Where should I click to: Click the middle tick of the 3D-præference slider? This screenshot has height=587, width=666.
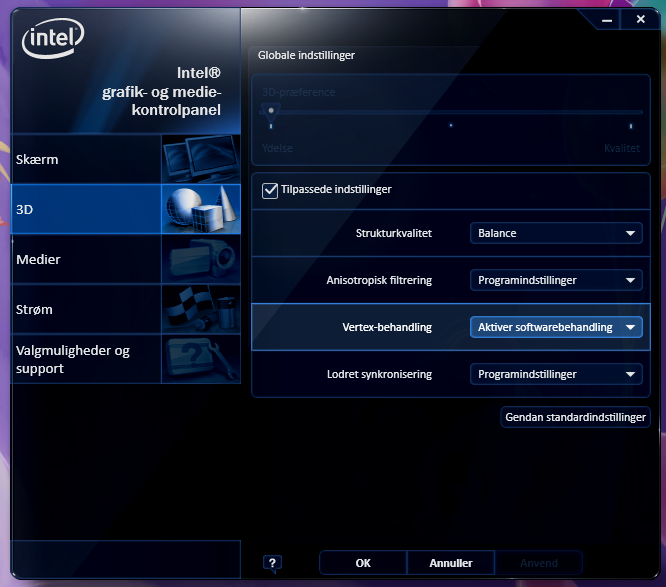click(451, 125)
